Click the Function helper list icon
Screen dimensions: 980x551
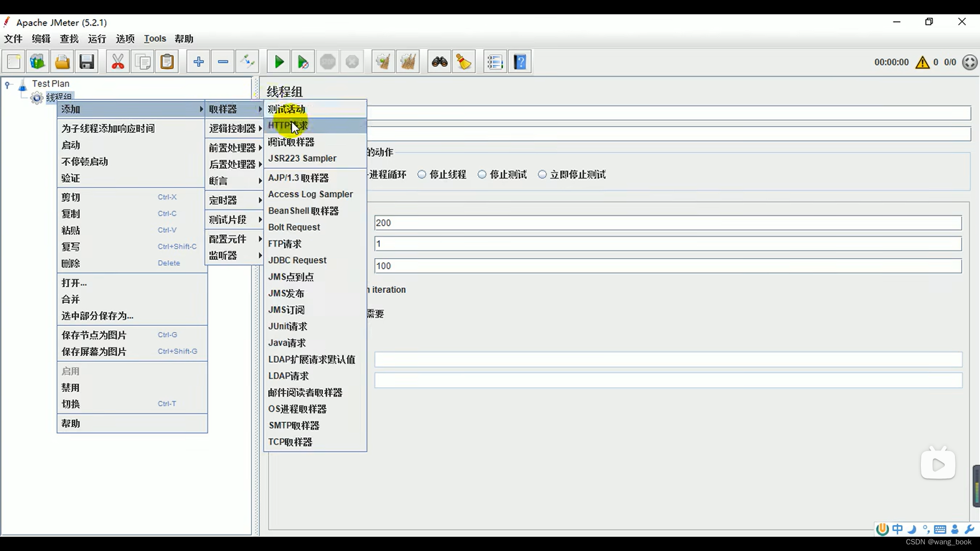495,62
